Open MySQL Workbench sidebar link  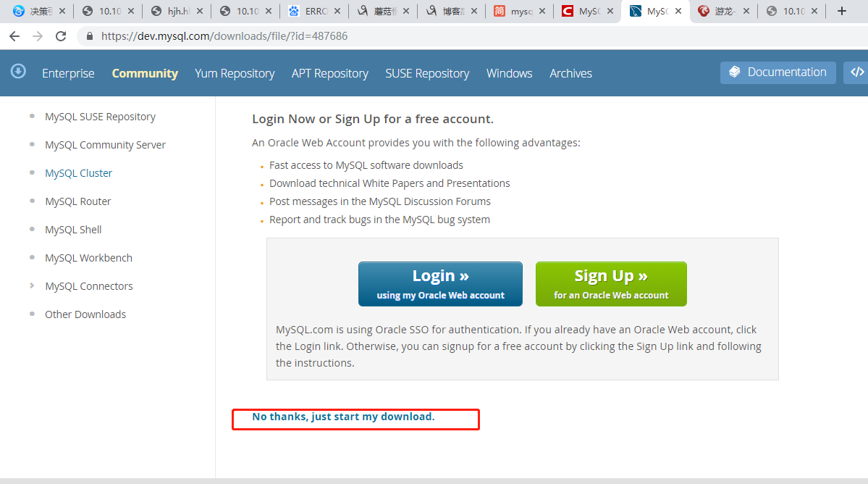click(x=88, y=258)
